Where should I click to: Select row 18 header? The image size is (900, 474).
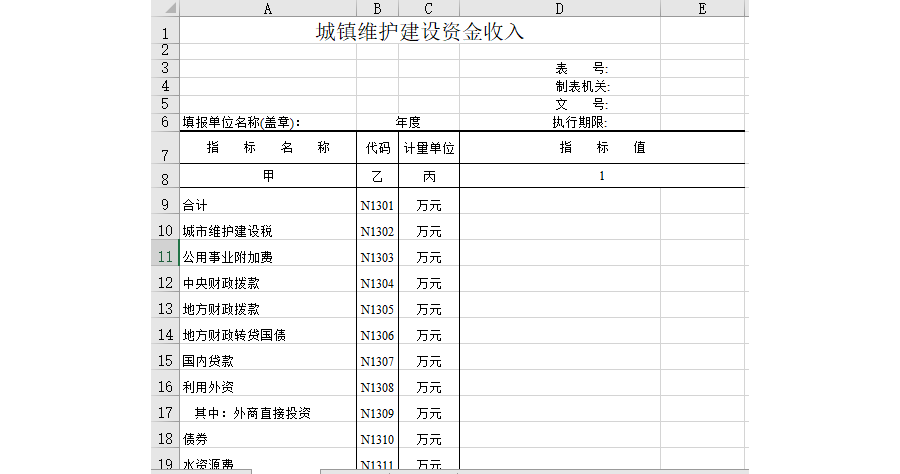coord(165,435)
